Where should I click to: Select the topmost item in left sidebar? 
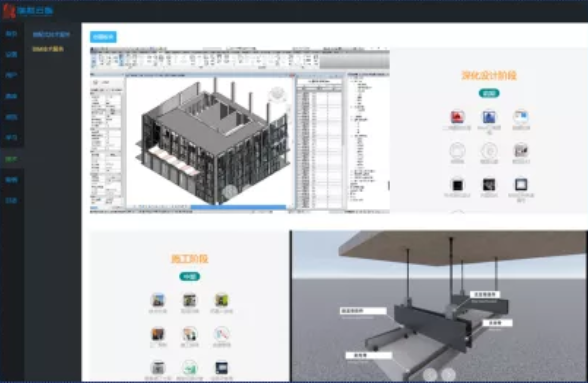click(x=12, y=34)
